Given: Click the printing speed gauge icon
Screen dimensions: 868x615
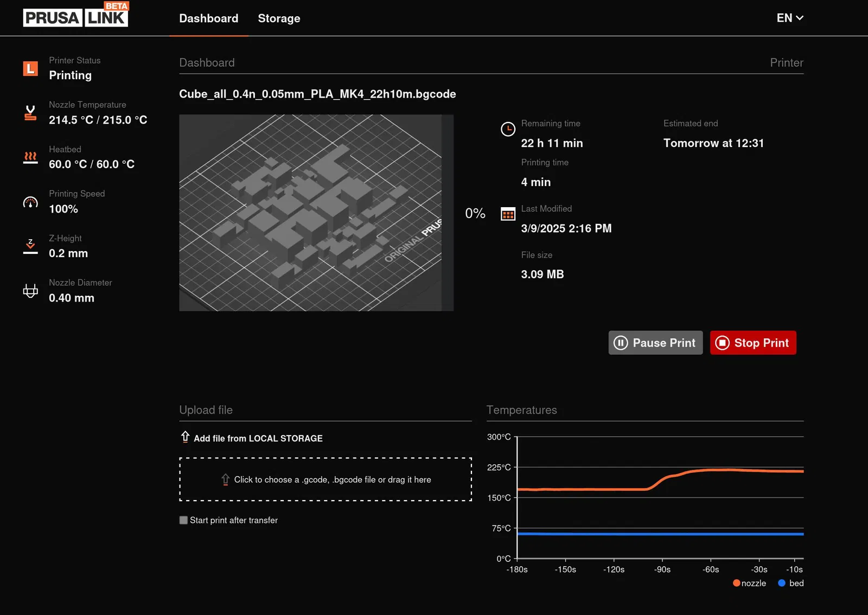Looking at the screenshot, I should click(x=30, y=202).
